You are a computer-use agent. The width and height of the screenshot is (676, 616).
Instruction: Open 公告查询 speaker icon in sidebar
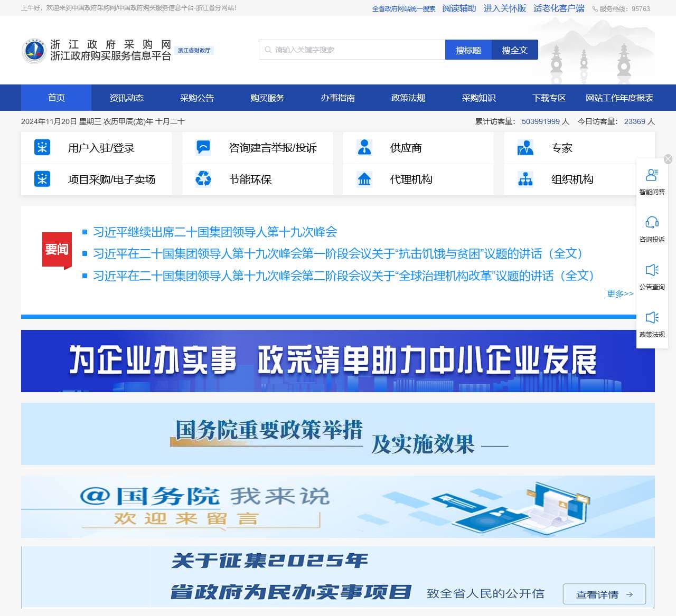point(652,270)
